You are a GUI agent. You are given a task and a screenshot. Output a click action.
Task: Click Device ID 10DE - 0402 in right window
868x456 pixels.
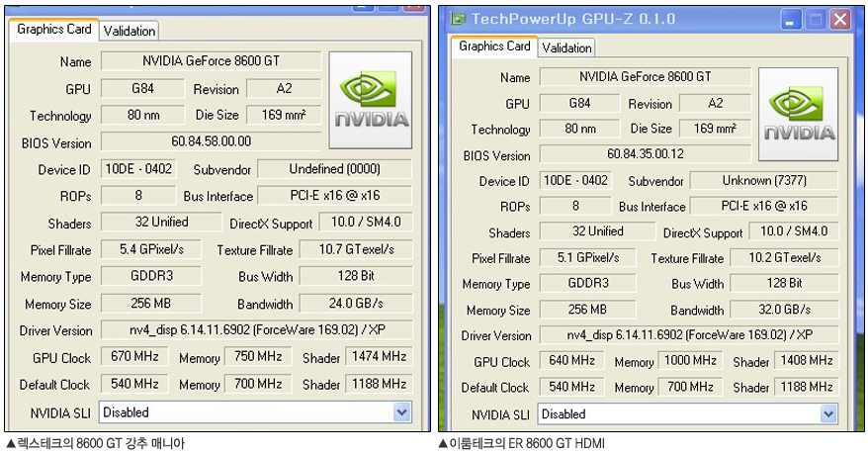pos(575,180)
